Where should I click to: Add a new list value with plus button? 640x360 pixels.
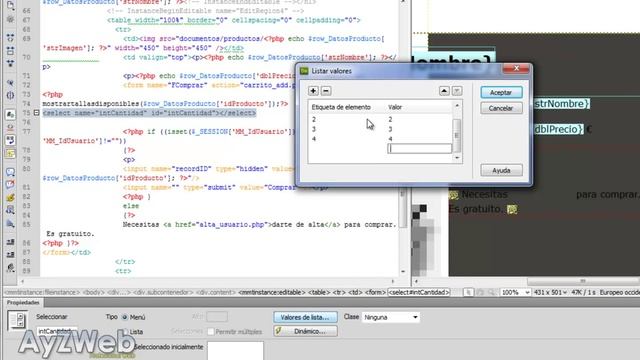coord(313,91)
